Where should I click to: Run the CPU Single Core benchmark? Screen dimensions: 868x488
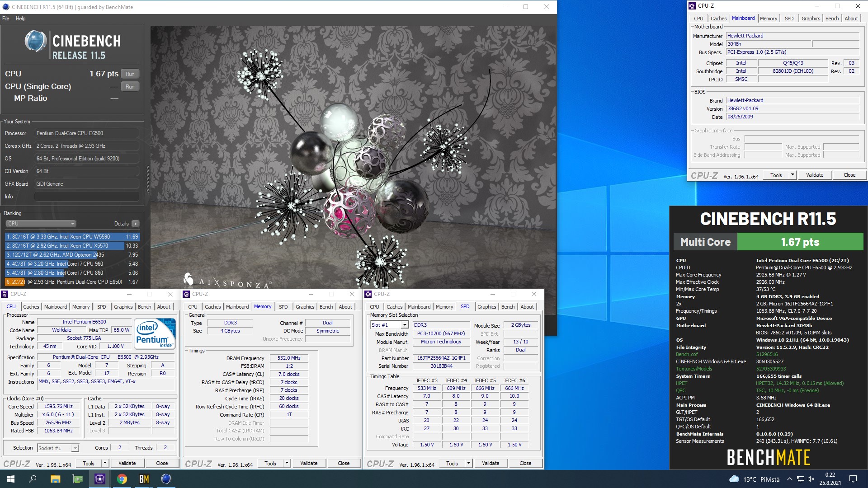[130, 87]
